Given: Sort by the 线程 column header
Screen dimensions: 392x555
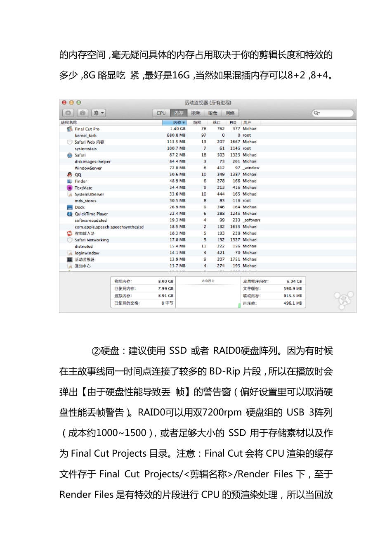Looking at the screenshot, I should 197,123.
